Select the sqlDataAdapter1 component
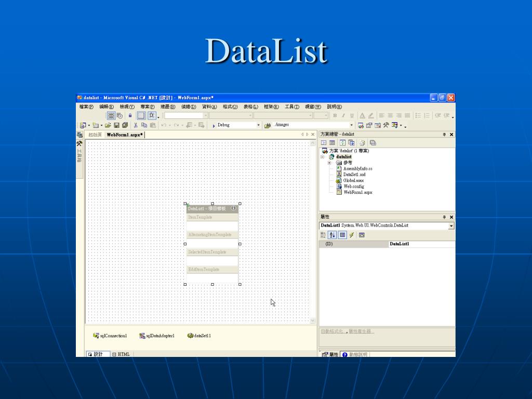Viewport: 532px width, 399px height. 157,336
